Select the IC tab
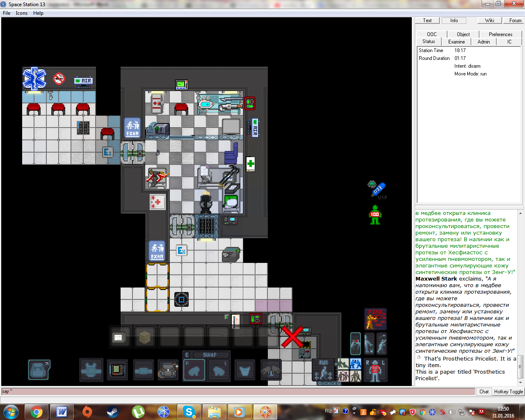Viewport: 525px width, 420px height. 509,42
